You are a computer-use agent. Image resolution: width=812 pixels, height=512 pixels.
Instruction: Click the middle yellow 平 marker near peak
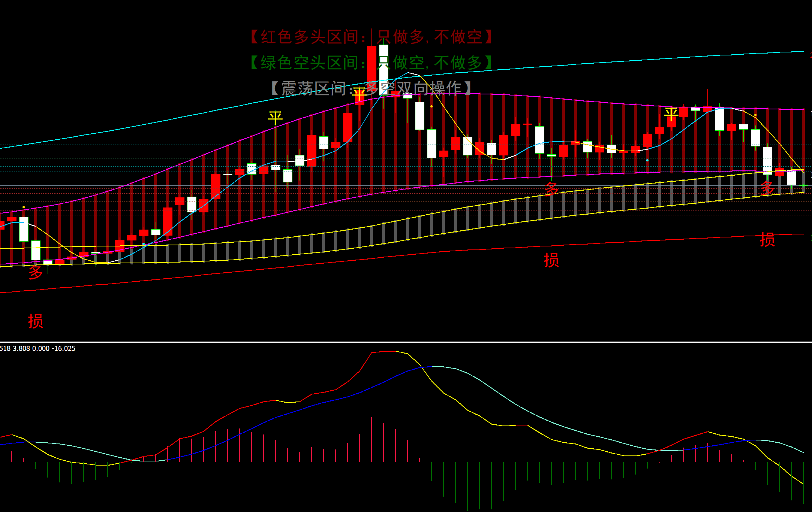[x=359, y=94]
